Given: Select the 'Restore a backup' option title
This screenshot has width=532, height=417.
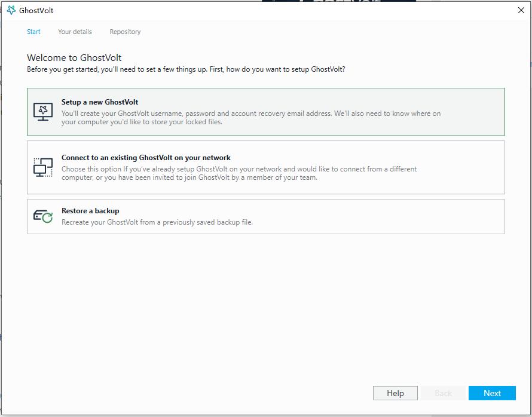Looking at the screenshot, I should point(90,210).
